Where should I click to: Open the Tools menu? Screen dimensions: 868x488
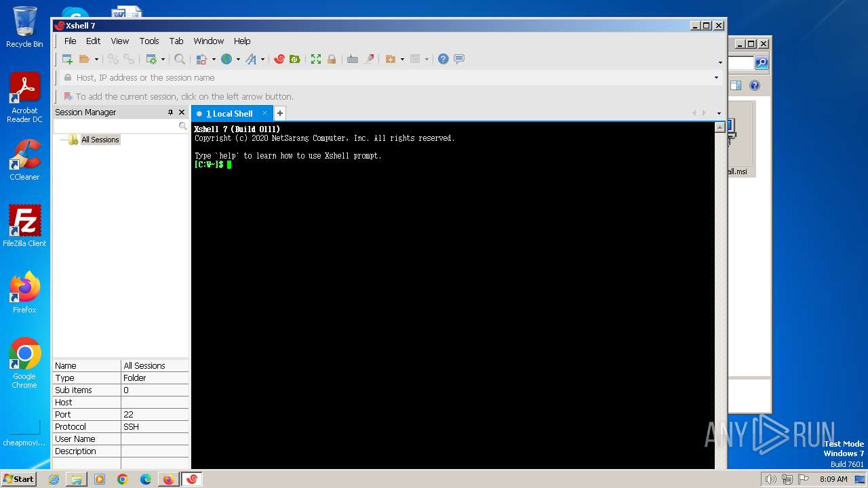tap(149, 41)
